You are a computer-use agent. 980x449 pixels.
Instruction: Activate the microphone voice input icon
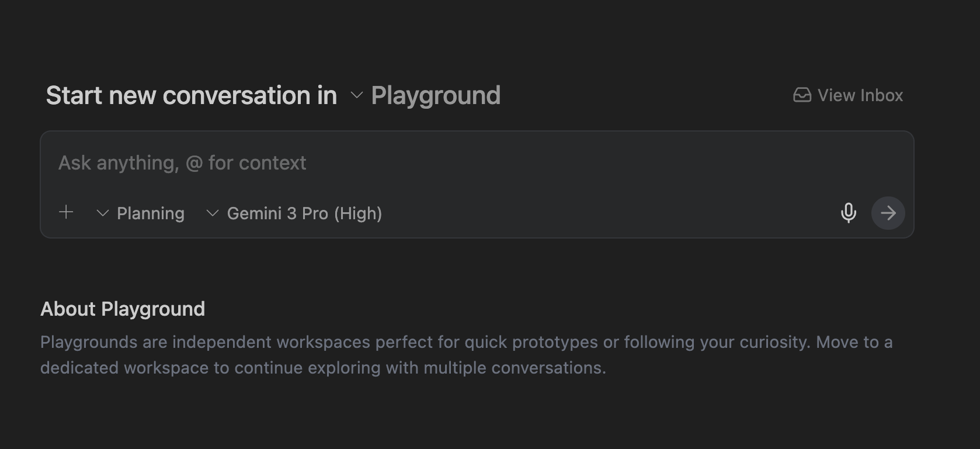tap(848, 213)
